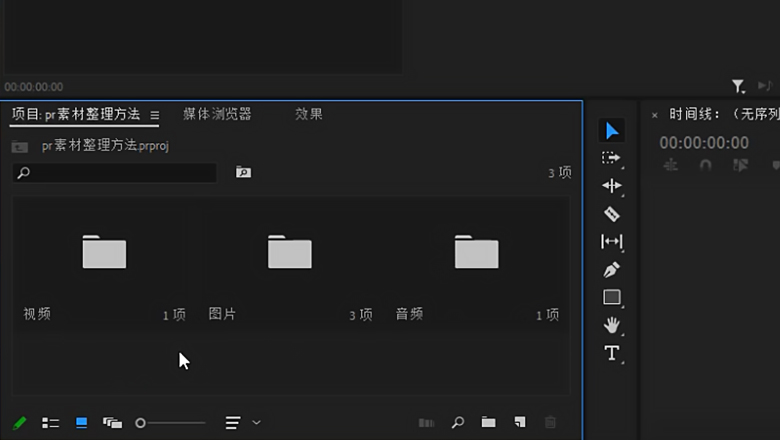780x440 pixels.
Task: Switch to the 媒体浏览器 tab
Action: pos(217,114)
